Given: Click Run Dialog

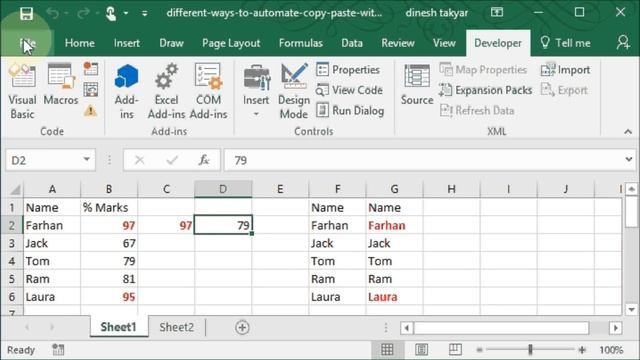Looking at the screenshot, I should pos(350,110).
